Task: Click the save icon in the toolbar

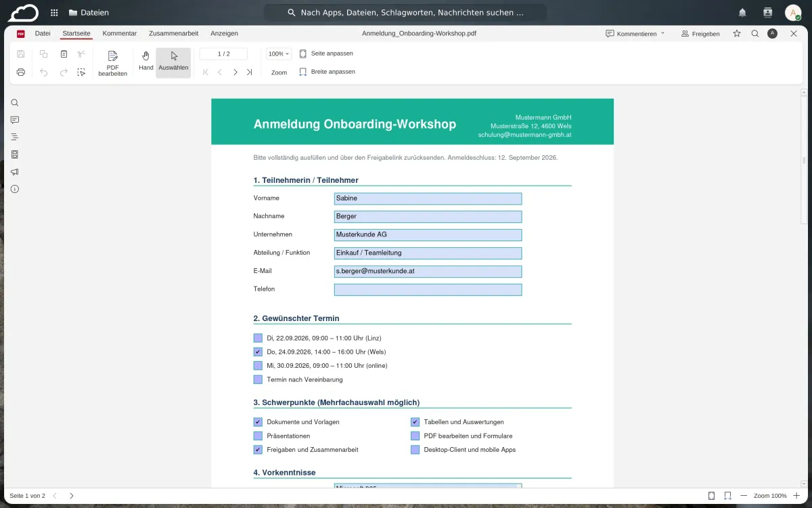Action: click(21, 54)
